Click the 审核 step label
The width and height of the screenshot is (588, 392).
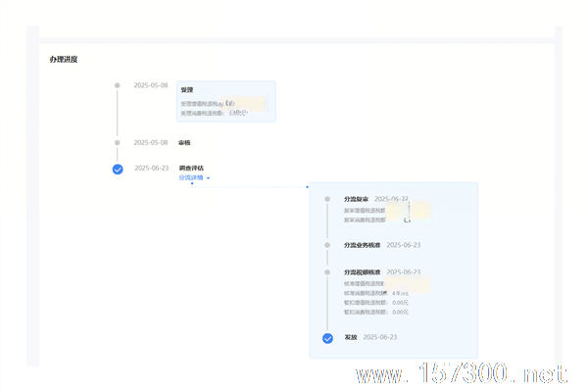pyautogui.click(x=184, y=142)
